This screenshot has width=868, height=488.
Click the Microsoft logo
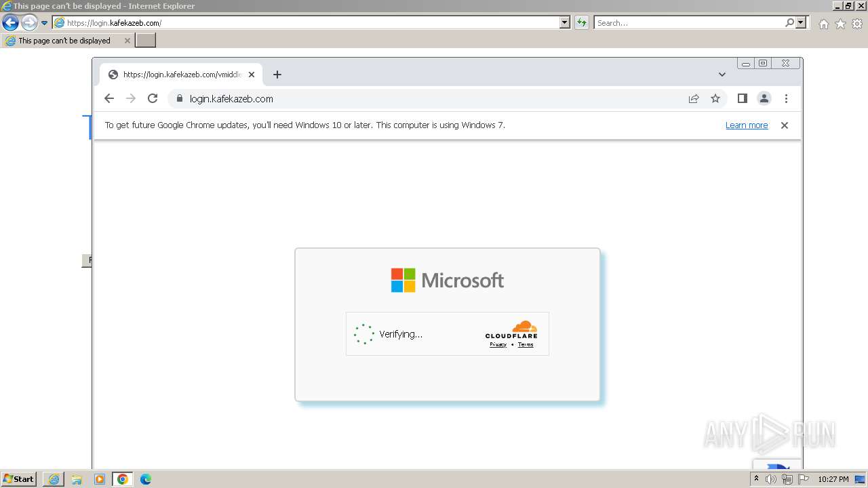448,280
